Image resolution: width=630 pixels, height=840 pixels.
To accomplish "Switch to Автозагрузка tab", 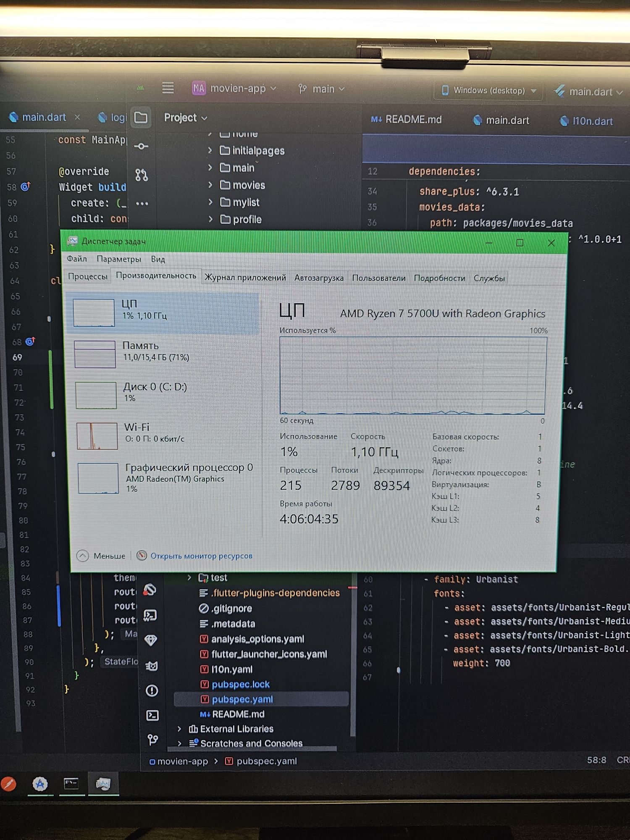I will pyautogui.click(x=319, y=278).
